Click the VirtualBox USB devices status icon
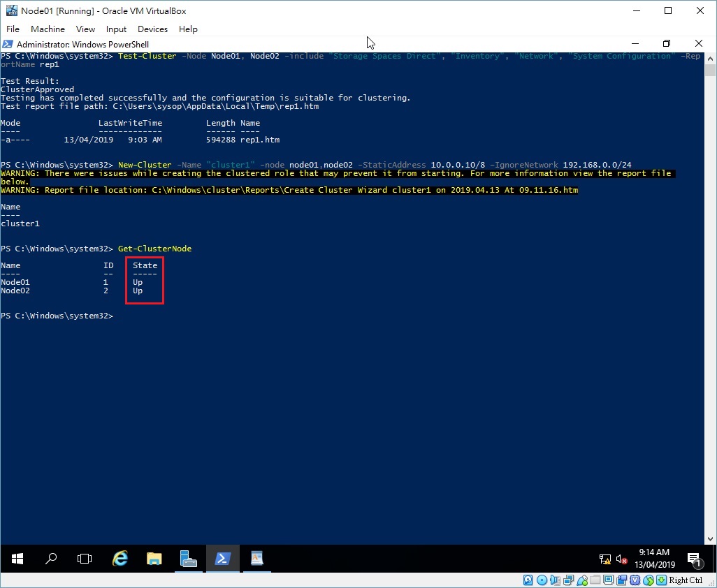 coord(581,580)
